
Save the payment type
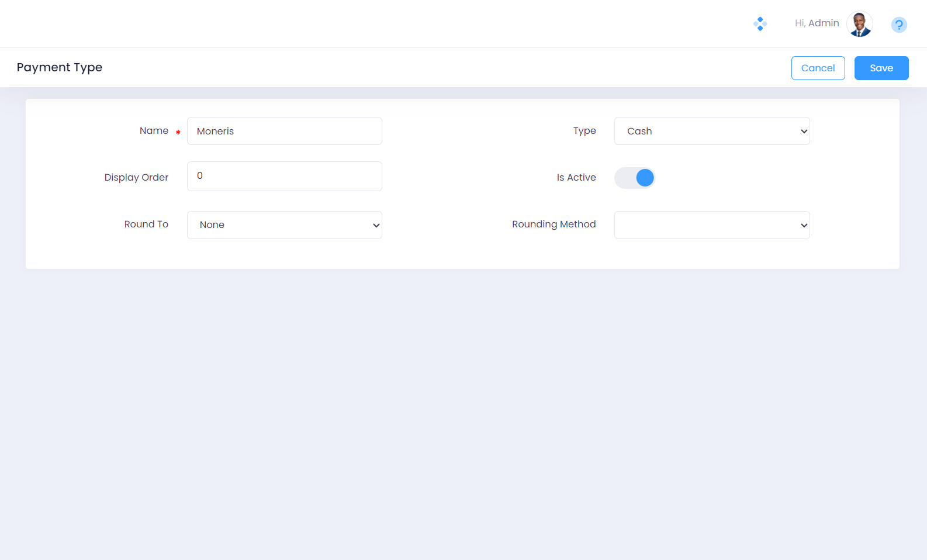click(881, 68)
